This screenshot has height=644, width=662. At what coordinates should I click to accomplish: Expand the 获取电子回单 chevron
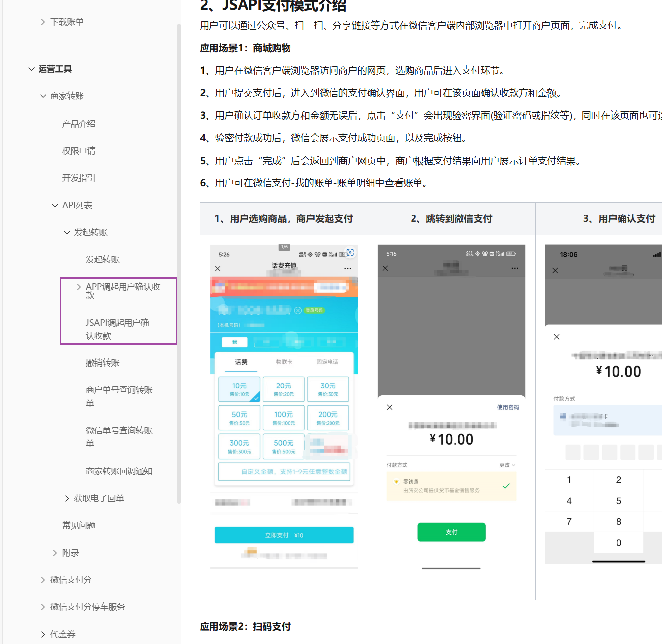coord(67,498)
